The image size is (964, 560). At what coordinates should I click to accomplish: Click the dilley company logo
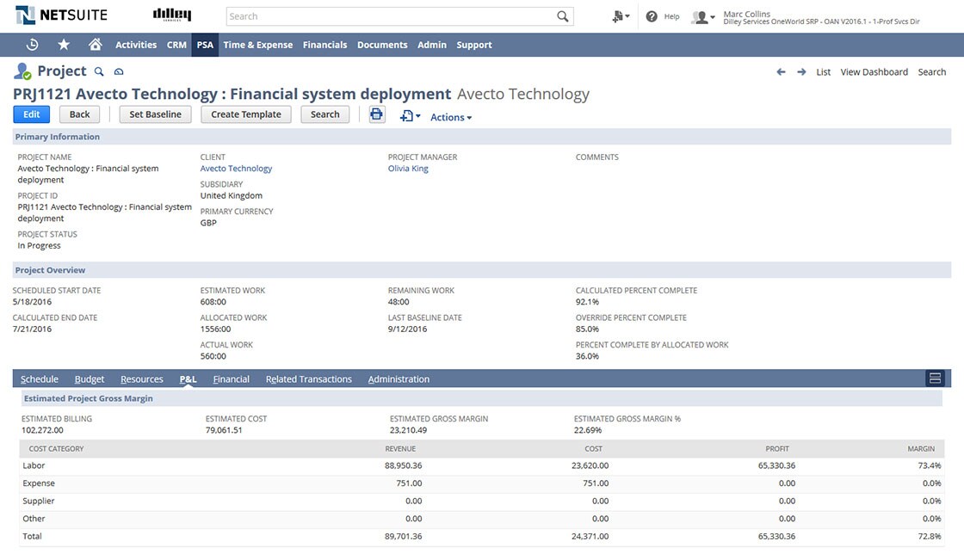tap(171, 15)
